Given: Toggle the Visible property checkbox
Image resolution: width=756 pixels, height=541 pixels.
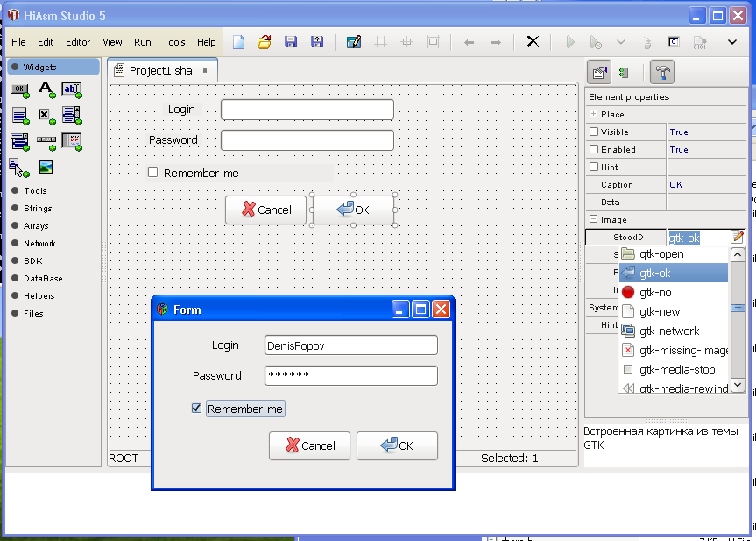Looking at the screenshot, I should click(x=594, y=132).
